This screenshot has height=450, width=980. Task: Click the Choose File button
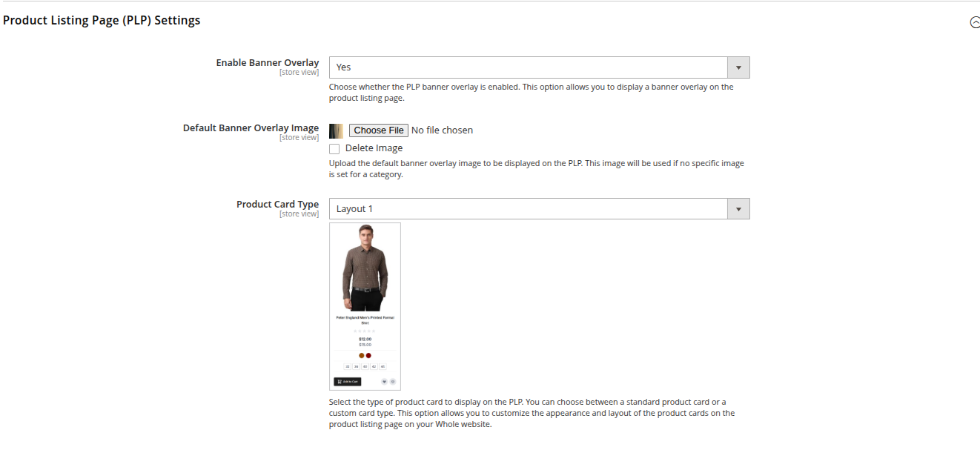(x=379, y=130)
